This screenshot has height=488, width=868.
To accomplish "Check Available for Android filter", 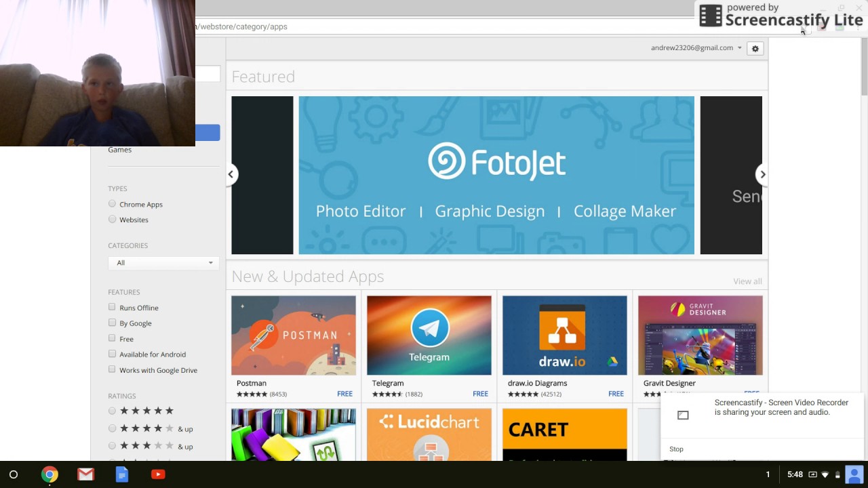I will point(112,354).
